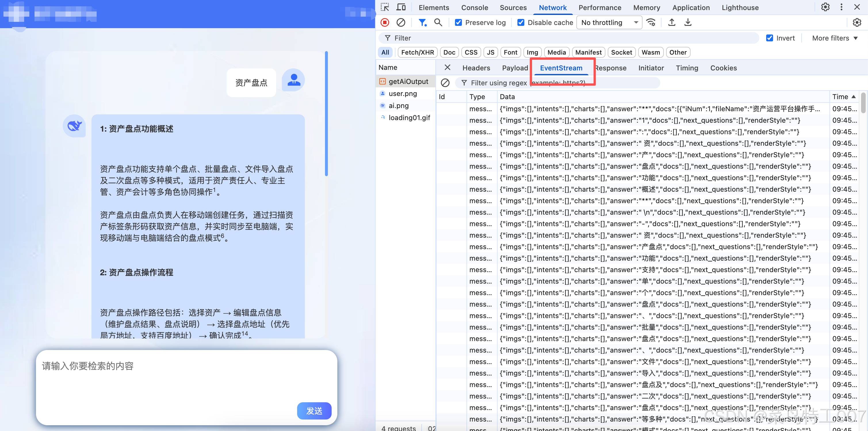Screen dimensions: 868x431
Task: Open network search magnifier
Action: point(438,23)
